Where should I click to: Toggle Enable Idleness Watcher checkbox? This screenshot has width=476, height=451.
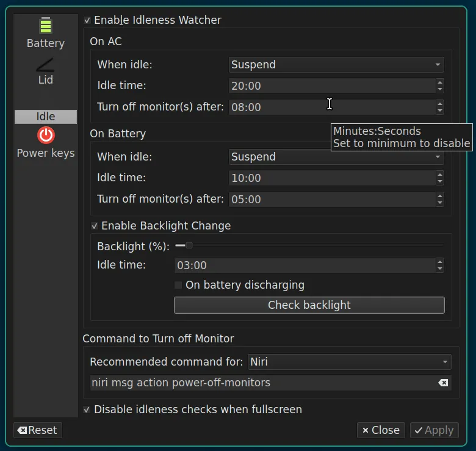(x=87, y=20)
